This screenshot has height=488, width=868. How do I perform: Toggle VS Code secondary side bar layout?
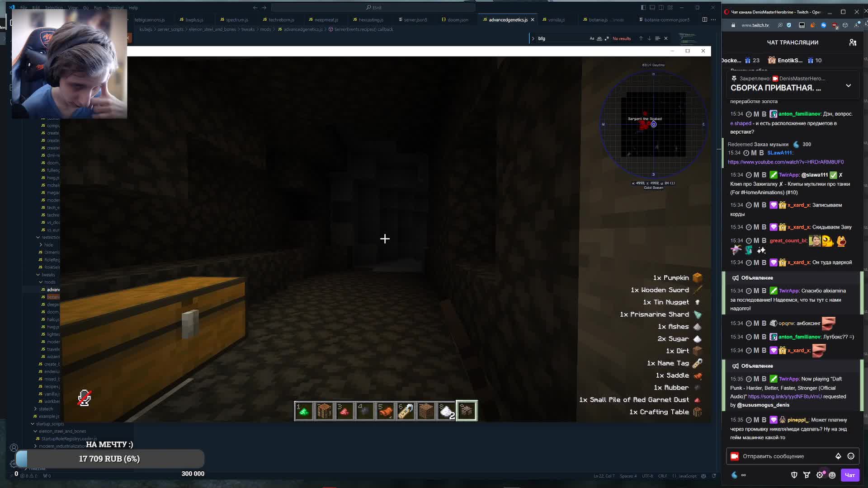coord(661,7)
